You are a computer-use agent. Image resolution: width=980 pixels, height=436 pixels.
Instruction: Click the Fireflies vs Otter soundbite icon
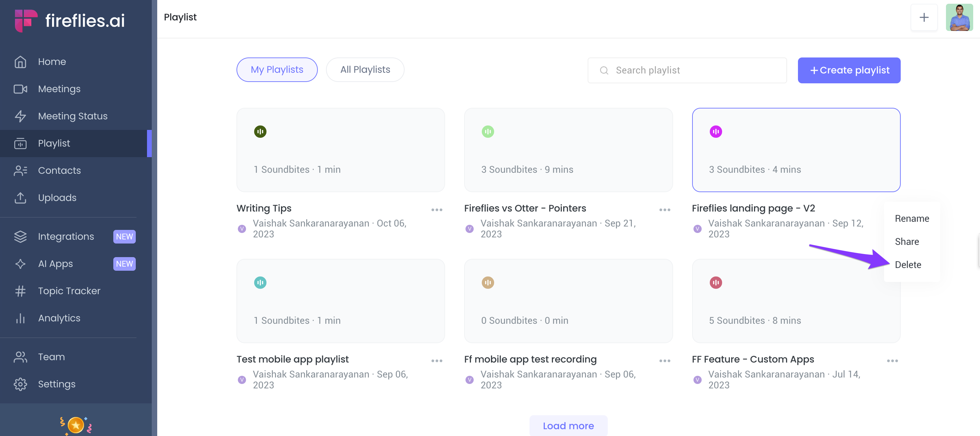pyautogui.click(x=488, y=132)
